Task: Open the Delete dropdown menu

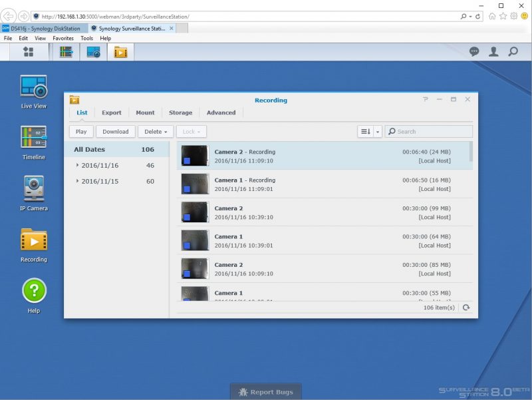Action: [x=156, y=132]
